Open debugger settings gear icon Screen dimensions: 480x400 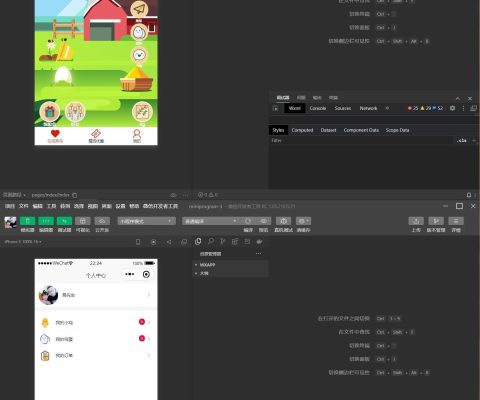tap(452, 108)
